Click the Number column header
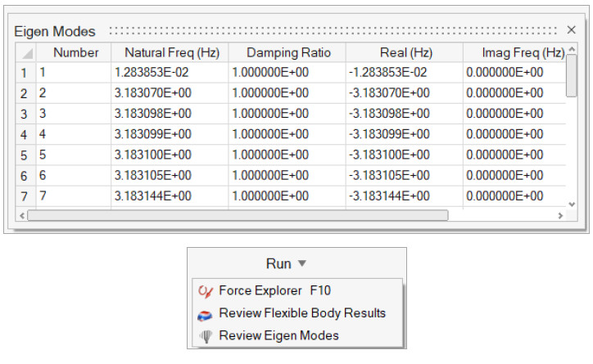This screenshot has height=364, width=593. (75, 53)
